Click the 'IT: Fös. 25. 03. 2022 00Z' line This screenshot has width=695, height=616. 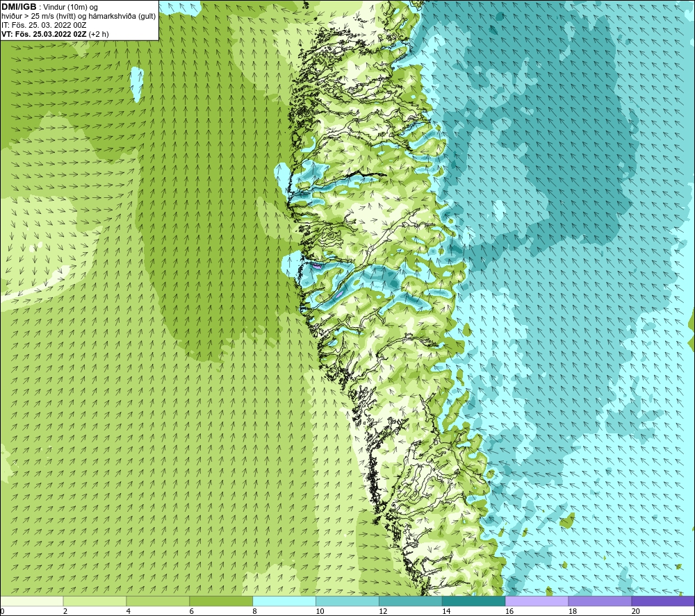(x=44, y=25)
